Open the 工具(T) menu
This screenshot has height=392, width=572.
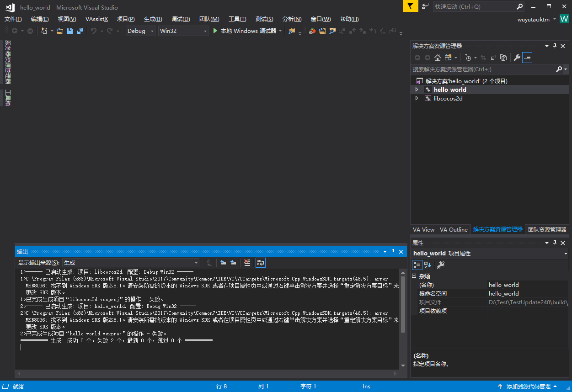(x=237, y=19)
